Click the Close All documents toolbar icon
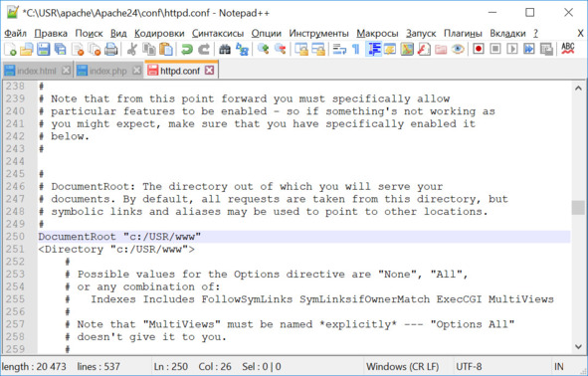588x376 pixels. point(95,49)
